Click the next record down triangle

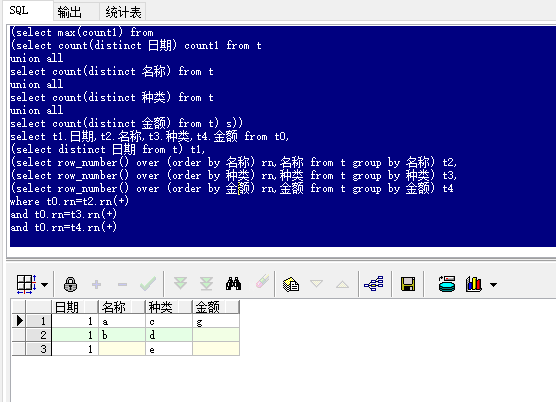(316, 284)
